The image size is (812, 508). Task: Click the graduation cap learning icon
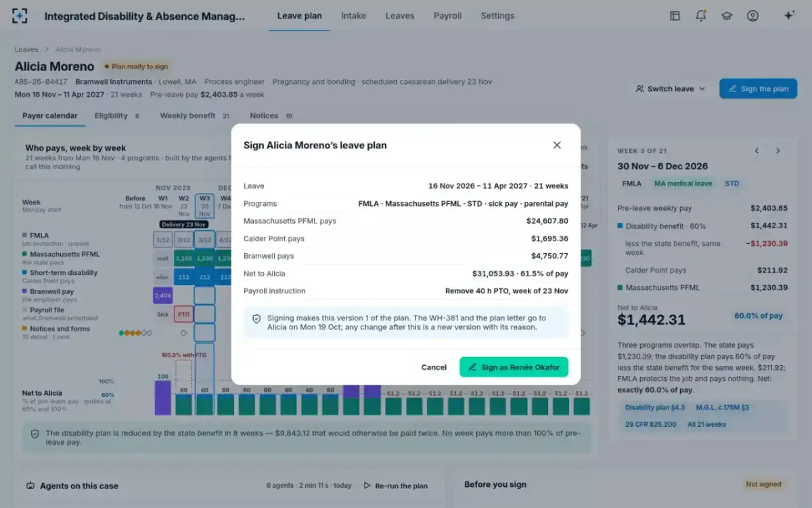click(727, 16)
